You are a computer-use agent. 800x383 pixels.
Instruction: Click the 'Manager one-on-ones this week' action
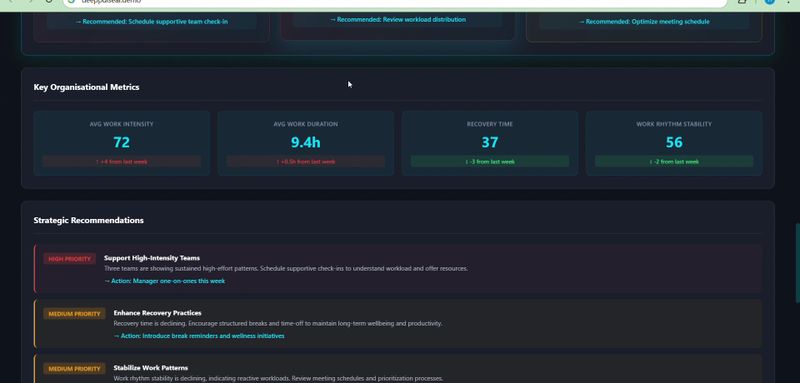164,281
